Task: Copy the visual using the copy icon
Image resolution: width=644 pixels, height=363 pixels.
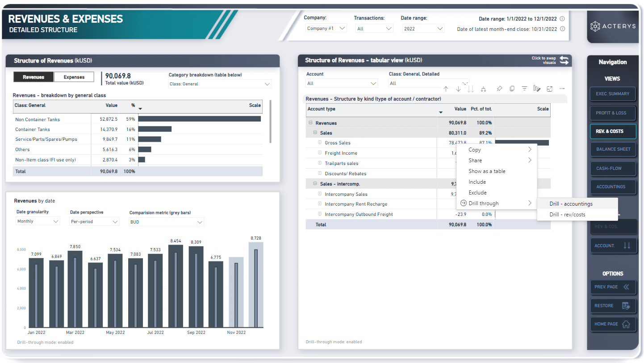Action: click(512, 89)
